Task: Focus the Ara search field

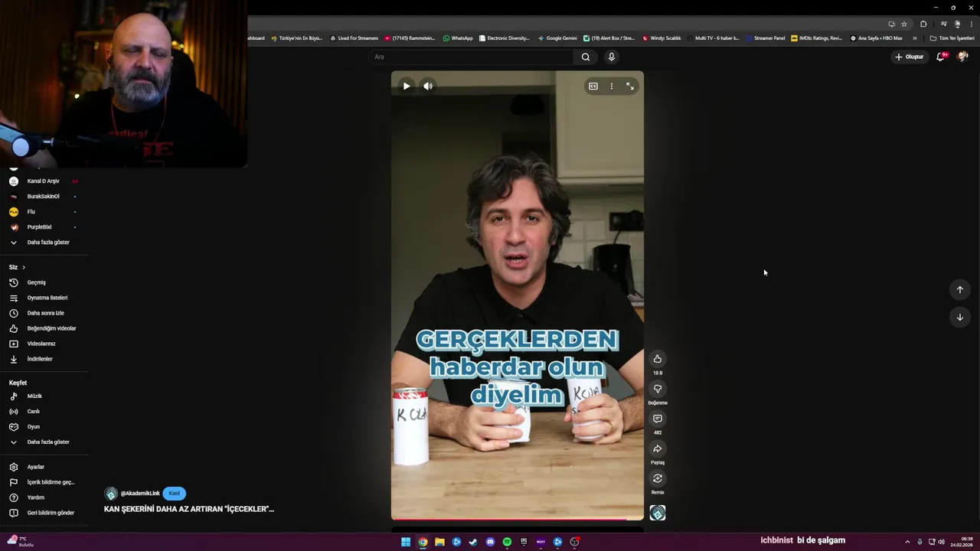Action: [x=471, y=57]
